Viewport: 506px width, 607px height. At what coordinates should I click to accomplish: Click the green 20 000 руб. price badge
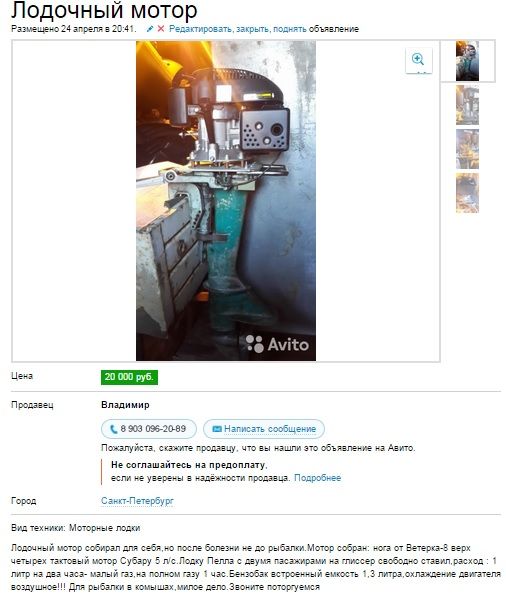pyautogui.click(x=129, y=377)
